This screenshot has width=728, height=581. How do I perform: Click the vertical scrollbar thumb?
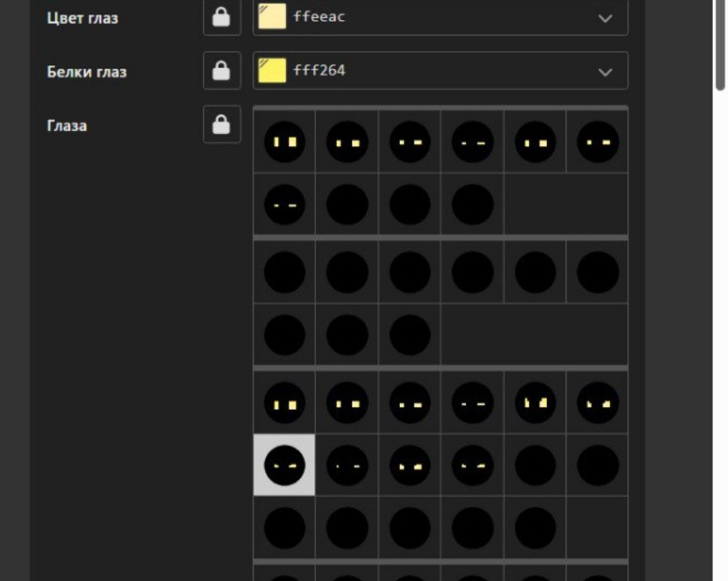point(720,45)
